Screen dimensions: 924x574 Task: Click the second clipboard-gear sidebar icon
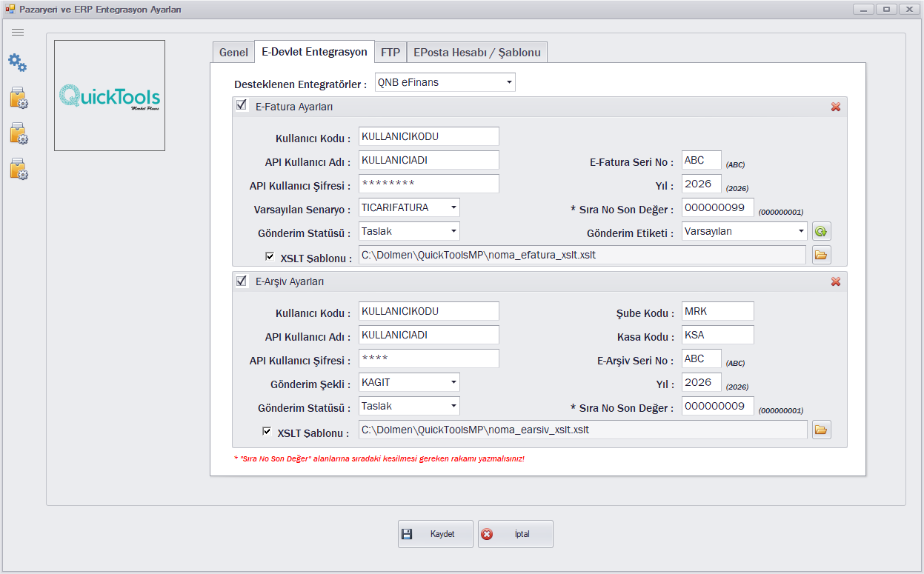click(19, 133)
